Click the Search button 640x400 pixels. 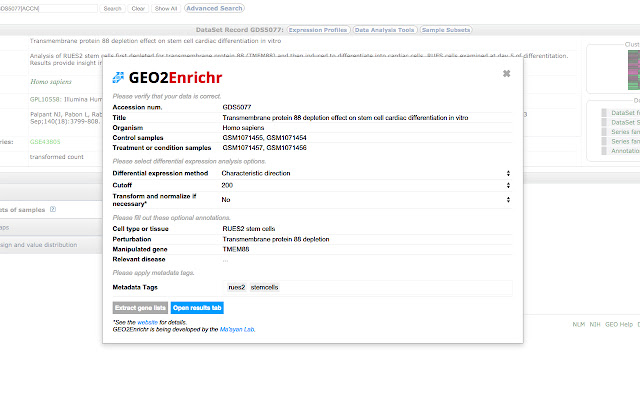pyautogui.click(x=112, y=9)
